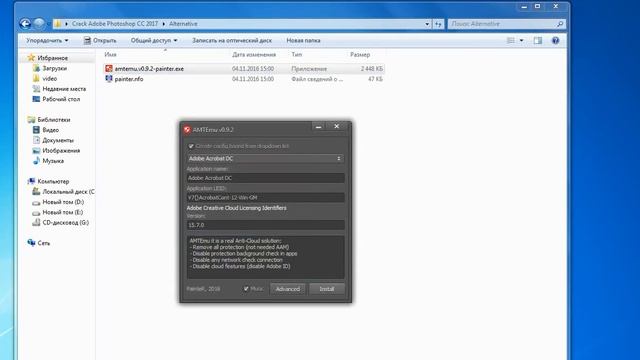
Task: Sort files by the Тип column header
Action: tap(297, 54)
